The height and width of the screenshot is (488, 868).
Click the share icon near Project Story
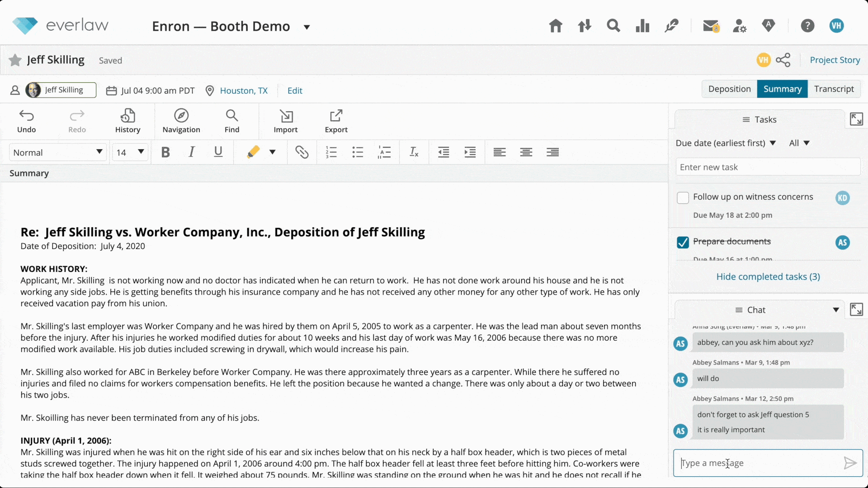click(x=783, y=60)
